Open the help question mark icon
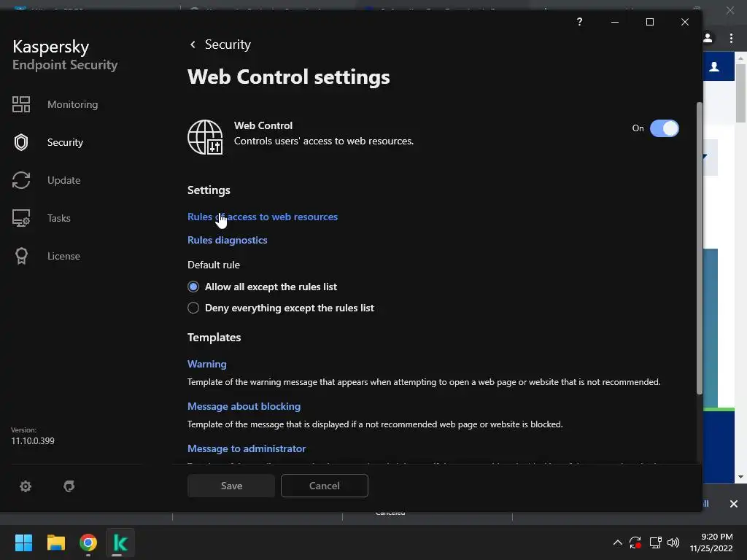This screenshot has height=560, width=747. click(x=579, y=22)
